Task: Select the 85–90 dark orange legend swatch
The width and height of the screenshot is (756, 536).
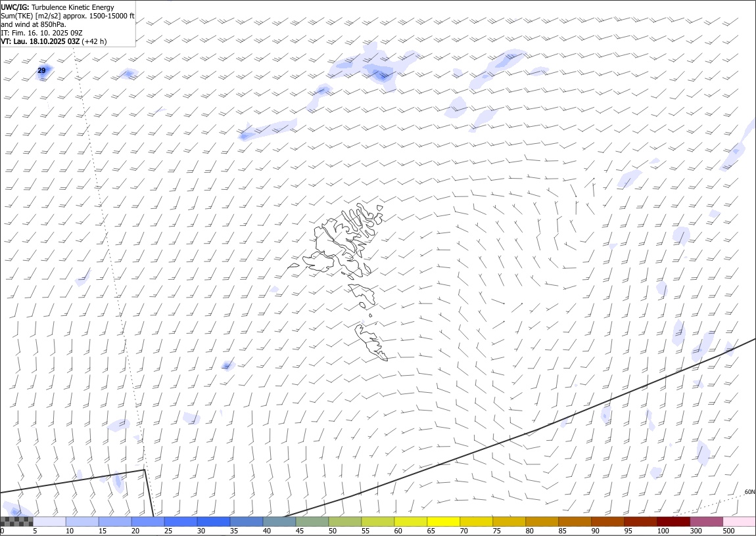Action: (575, 522)
